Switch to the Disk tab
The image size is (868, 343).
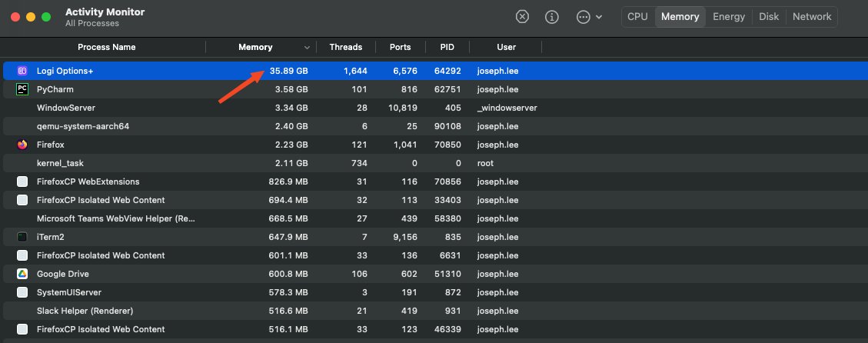point(769,17)
